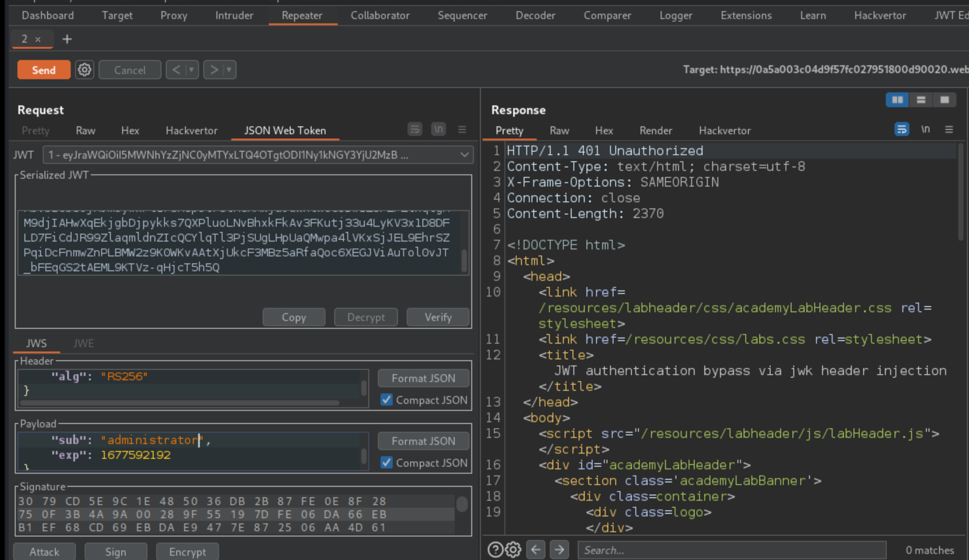This screenshot has height=560, width=969.
Task: Click the Header alg RS256 value
Action: tap(124, 377)
